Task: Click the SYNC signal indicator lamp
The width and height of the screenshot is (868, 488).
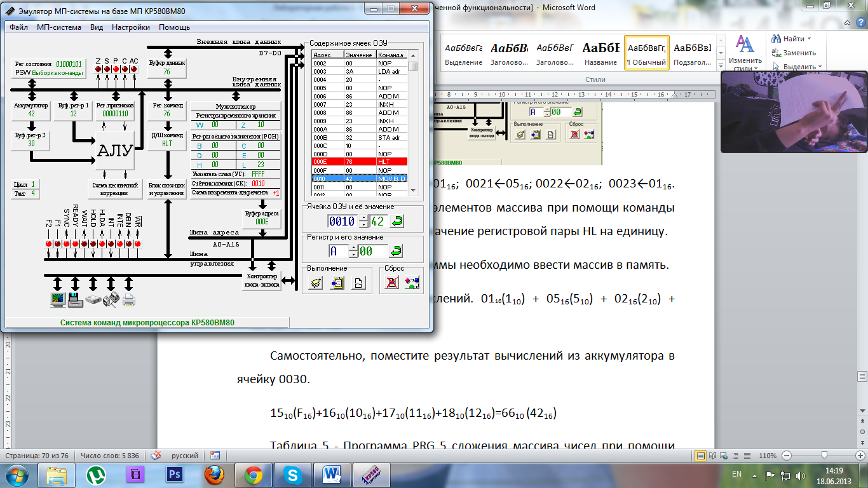Action: coord(66,244)
